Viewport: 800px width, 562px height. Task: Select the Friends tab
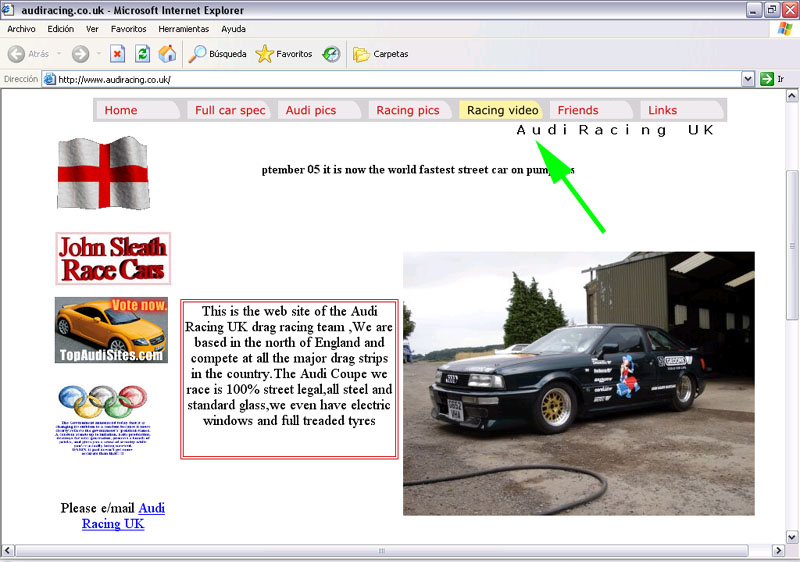[591, 110]
